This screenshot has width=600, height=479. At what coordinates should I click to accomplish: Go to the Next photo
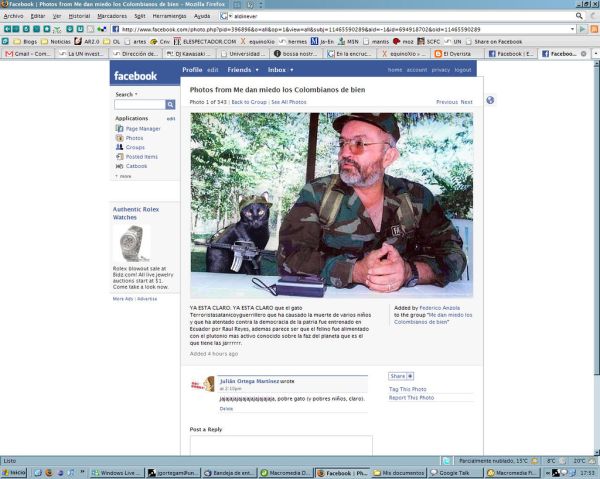tap(466, 102)
